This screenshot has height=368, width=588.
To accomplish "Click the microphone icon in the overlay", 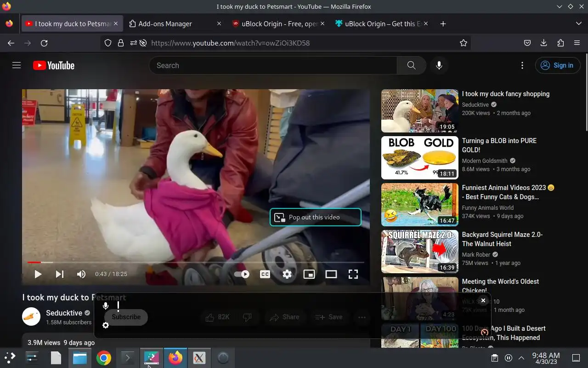I will pos(106,306).
